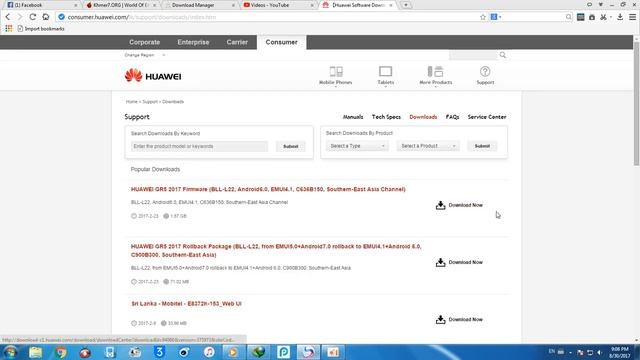
Task: Switch to the Videos - YouTube tab
Action: pyautogui.click(x=278, y=5)
